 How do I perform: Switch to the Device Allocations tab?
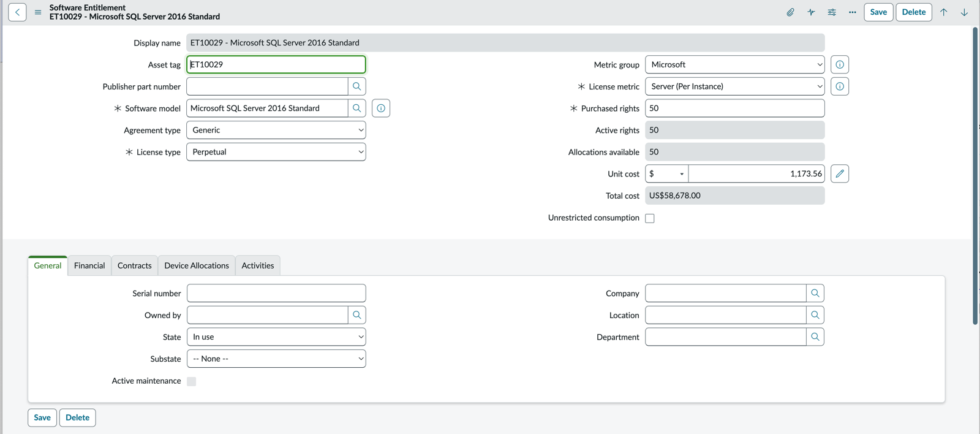coord(197,265)
